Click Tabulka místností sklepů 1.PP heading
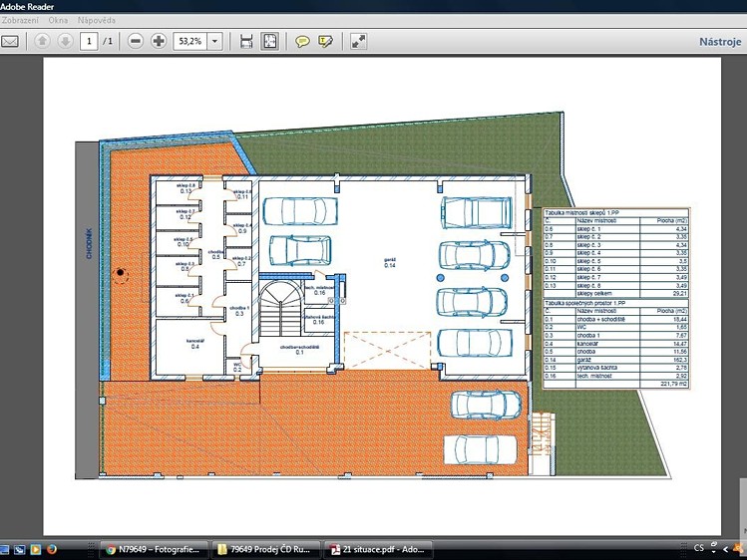This screenshot has height=560, width=747. 581,212
